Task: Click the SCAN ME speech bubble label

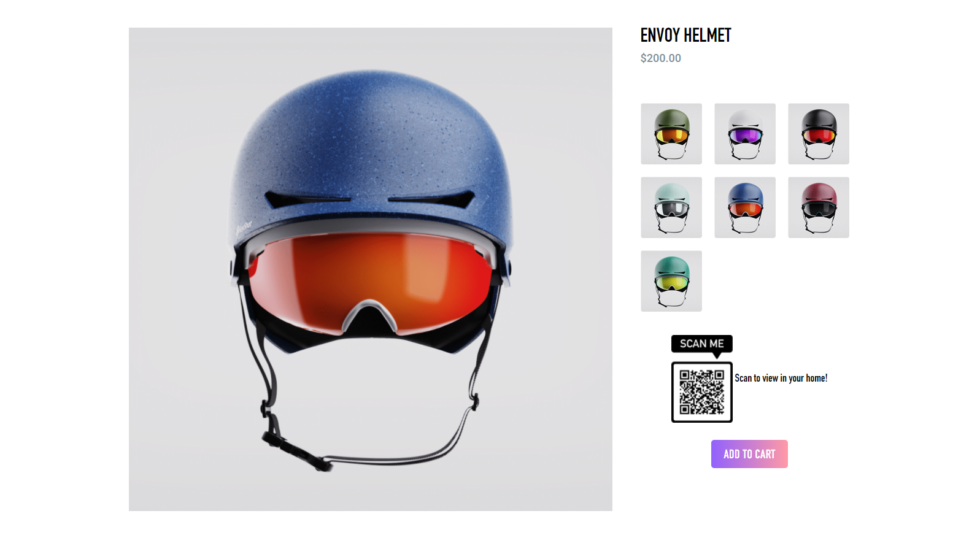Action: coord(702,344)
